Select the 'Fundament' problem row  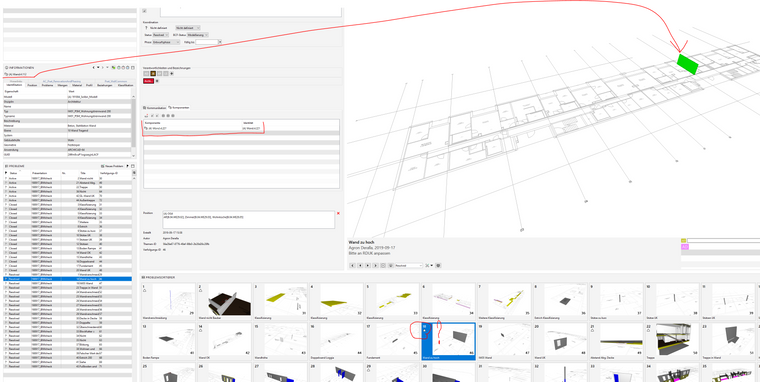68,266
